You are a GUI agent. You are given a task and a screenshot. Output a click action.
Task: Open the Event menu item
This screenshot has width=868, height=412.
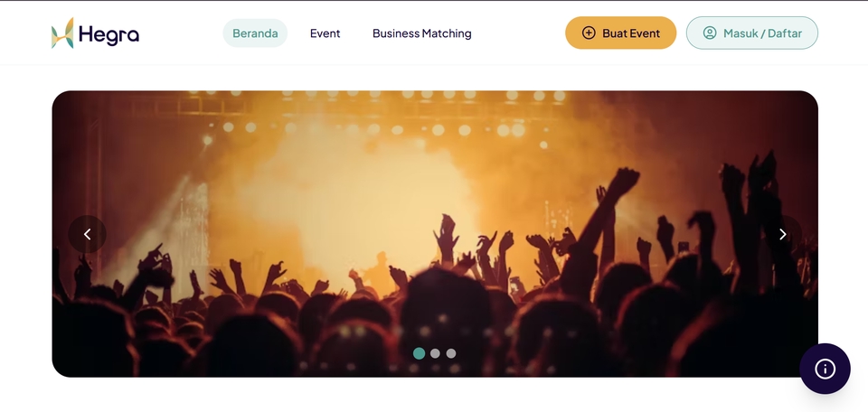point(325,33)
